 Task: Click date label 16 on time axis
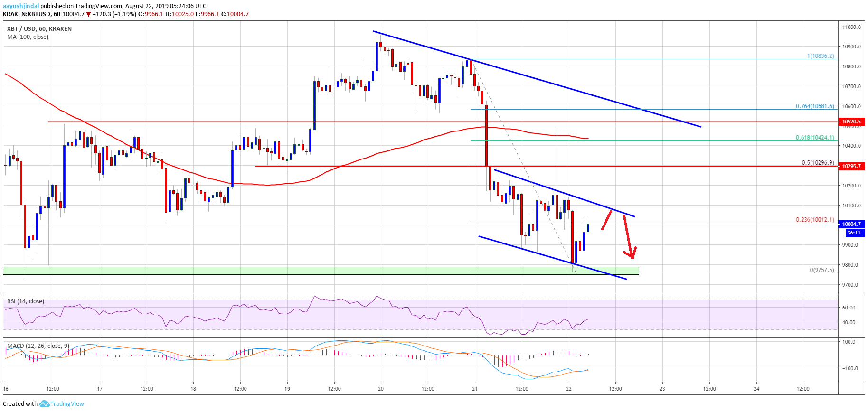coord(6,389)
